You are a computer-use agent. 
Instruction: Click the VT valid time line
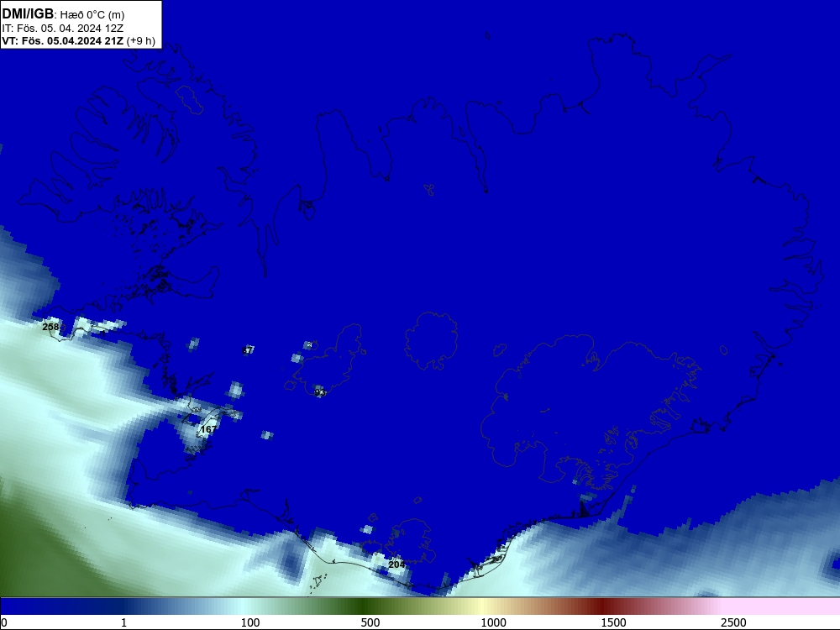[79, 40]
